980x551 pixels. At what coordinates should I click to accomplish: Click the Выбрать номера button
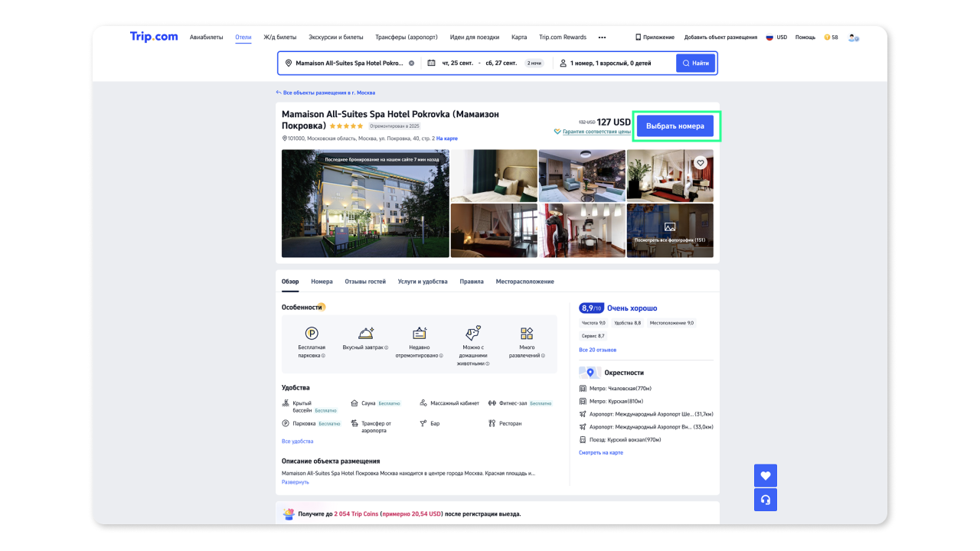pos(675,126)
